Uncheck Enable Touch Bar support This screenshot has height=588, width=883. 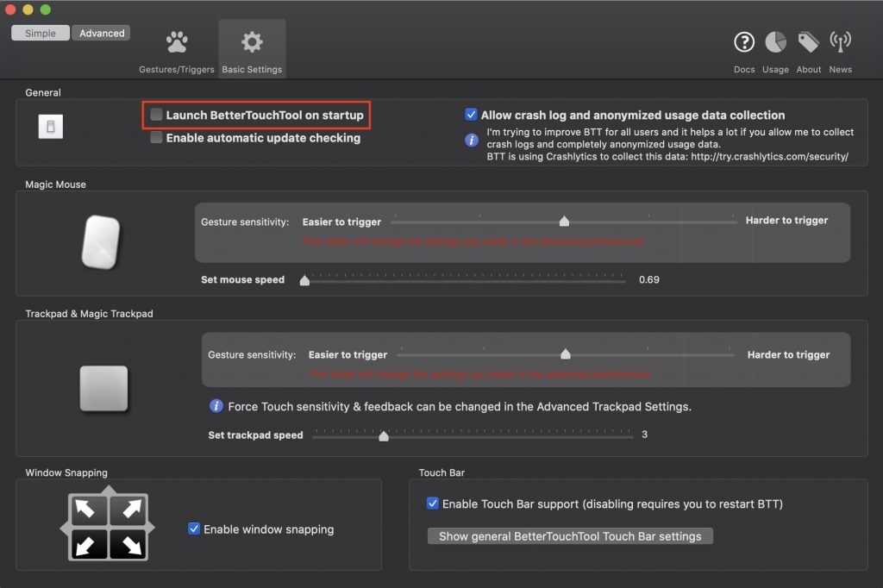point(433,503)
